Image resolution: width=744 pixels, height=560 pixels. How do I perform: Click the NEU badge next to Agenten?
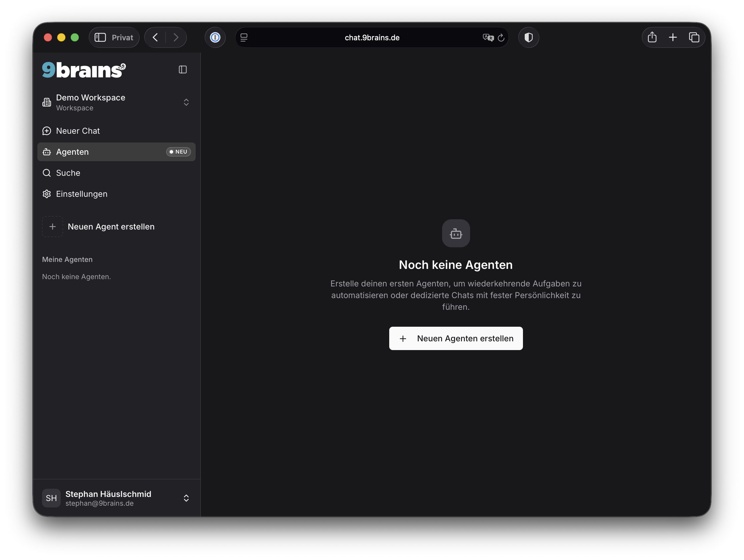[178, 152]
